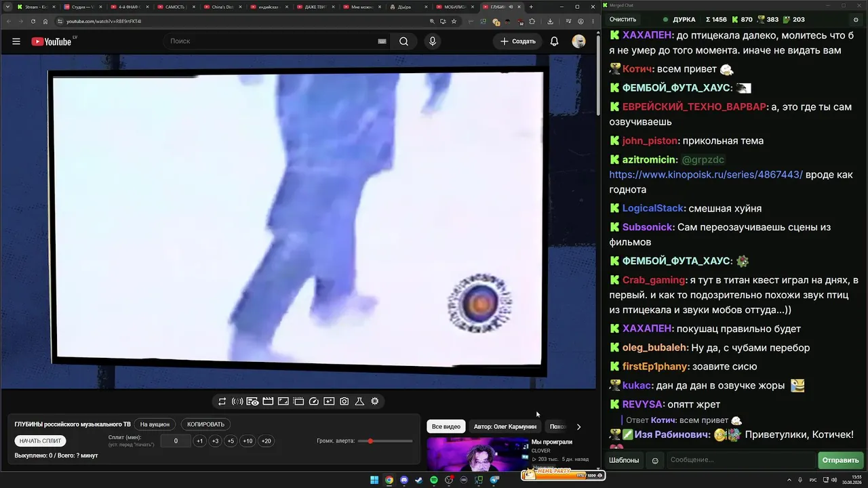Viewport: 868px width, 488px height.
Task: Click the Сообщение chat message field
Action: coord(741,460)
